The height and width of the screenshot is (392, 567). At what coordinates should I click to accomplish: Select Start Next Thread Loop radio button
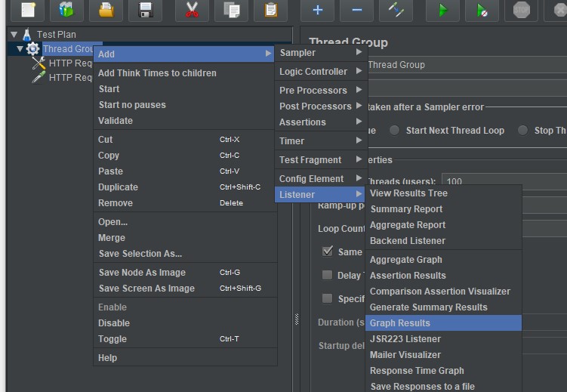[394, 130]
